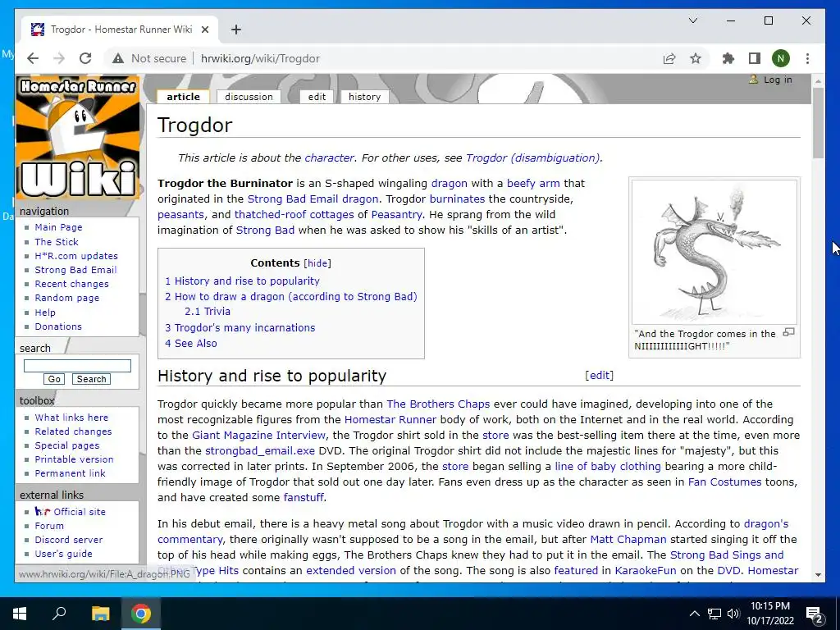
Task: Click the share page icon in address bar
Action: point(669,58)
